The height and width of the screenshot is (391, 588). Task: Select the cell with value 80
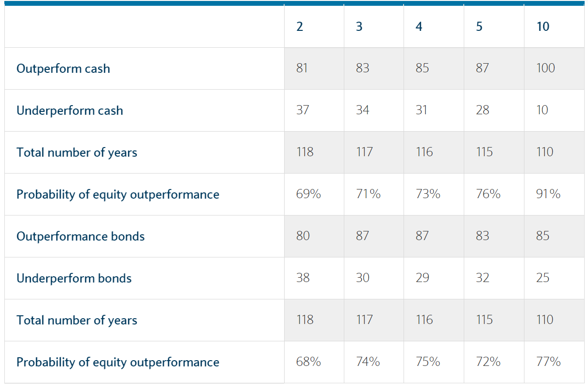[303, 236]
